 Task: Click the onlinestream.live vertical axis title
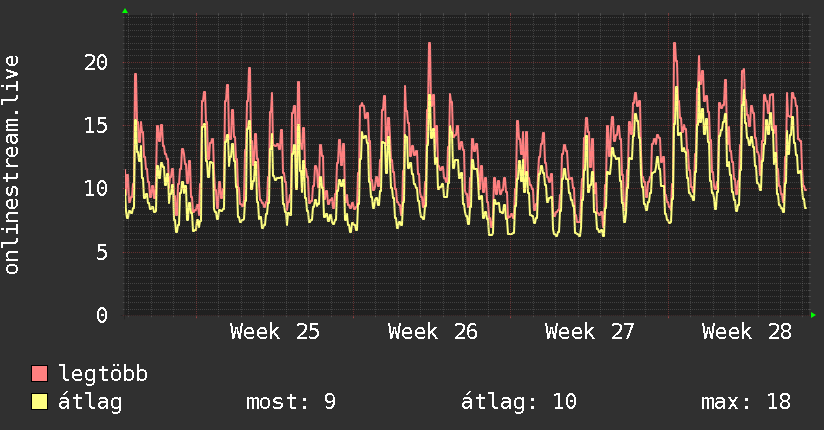(12, 165)
